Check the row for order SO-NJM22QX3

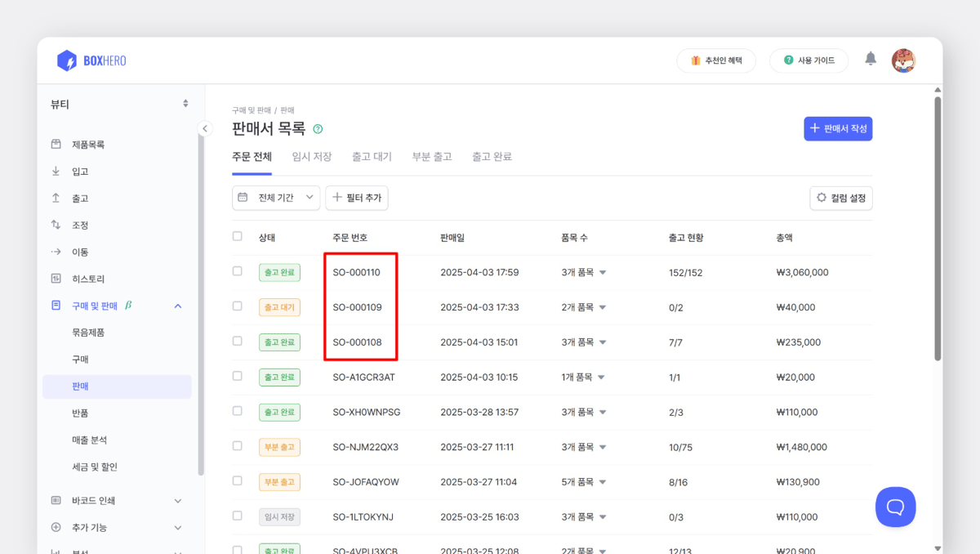[x=237, y=447]
